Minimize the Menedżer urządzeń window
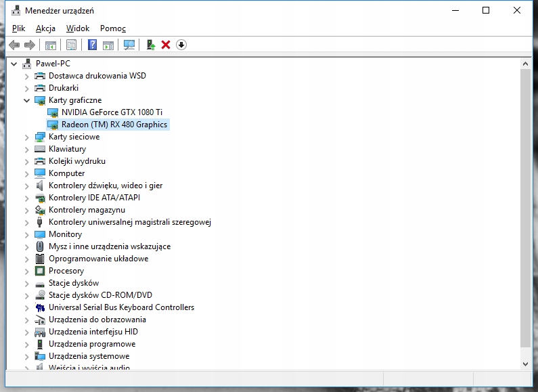This screenshot has height=392, width=538. point(455,11)
